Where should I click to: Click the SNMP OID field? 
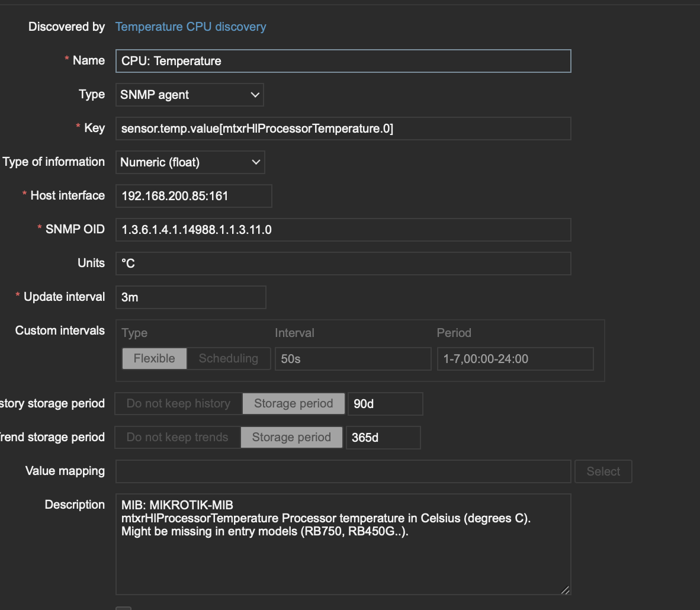coord(343,230)
